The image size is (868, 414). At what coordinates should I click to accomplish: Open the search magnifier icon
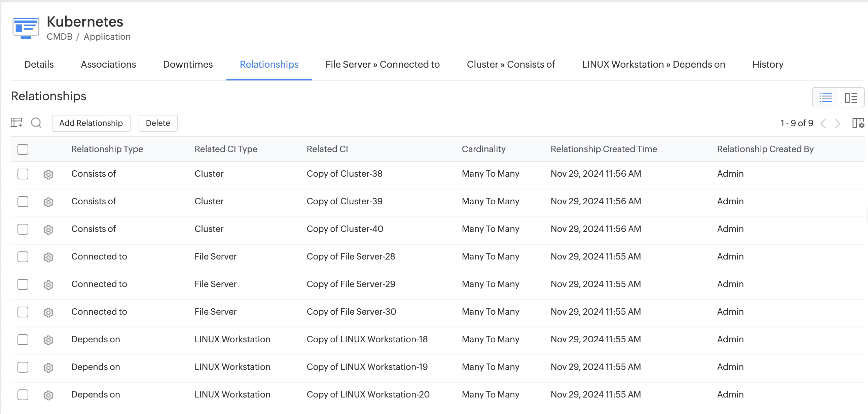coord(36,123)
